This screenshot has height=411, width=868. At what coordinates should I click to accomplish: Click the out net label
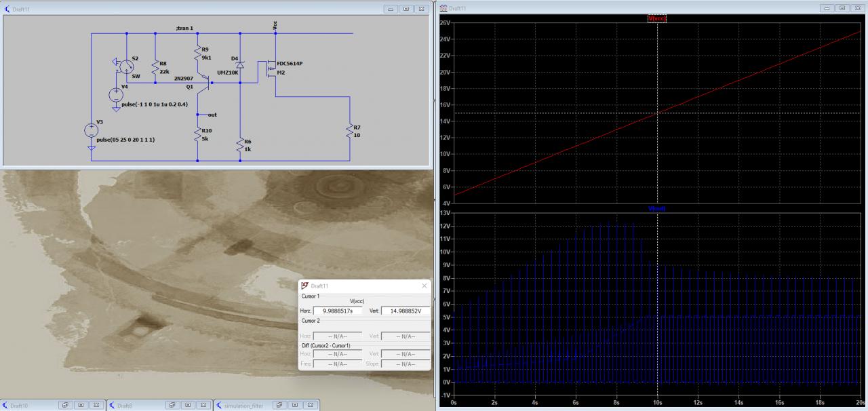(212, 115)
